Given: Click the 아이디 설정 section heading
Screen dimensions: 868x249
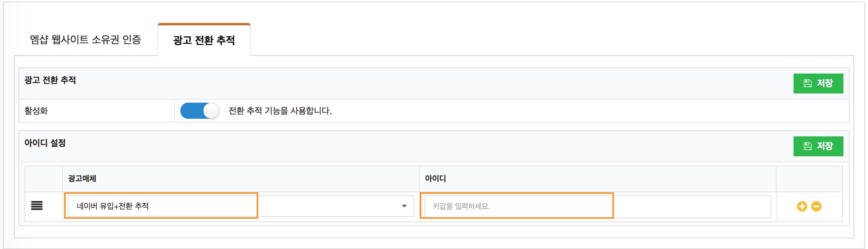Looking at the screenshot, I should 45,143.
